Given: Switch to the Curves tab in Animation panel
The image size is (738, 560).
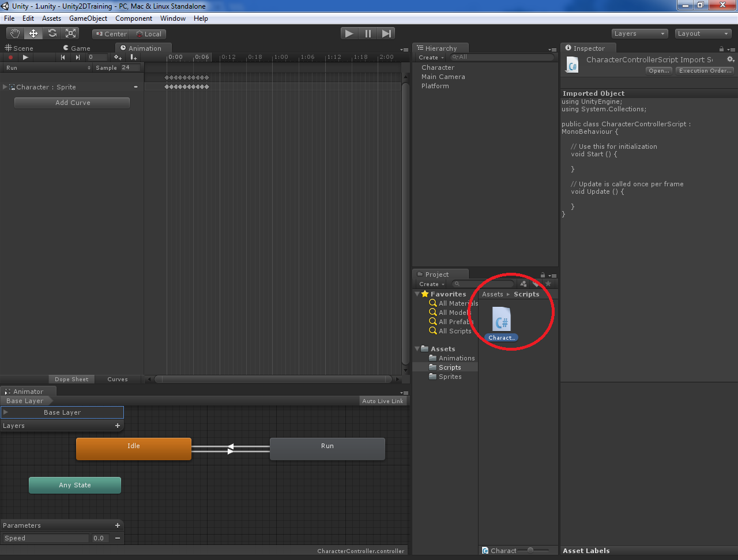Looking at the screenshot, I should pyautogui.click(x=117, y=379).
